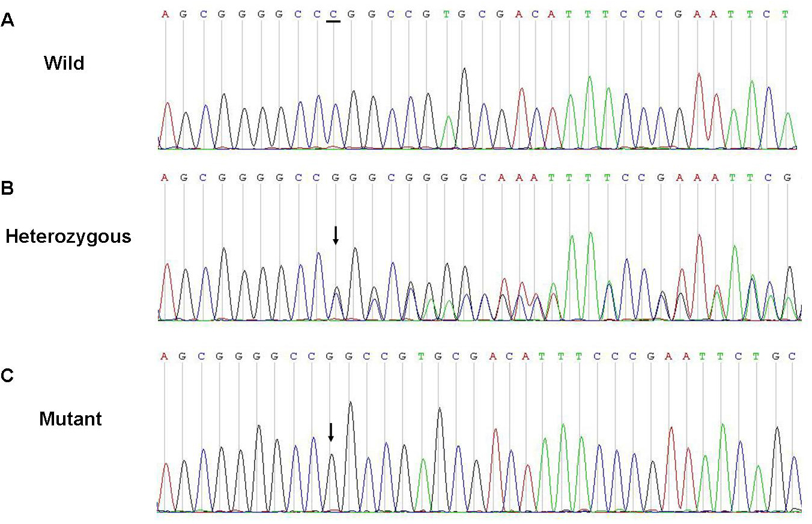This screenshot has width=812, height=524.
Task: Click first red 'A' letter of Heterozygous sequence
Action: [x=165, y=177]
